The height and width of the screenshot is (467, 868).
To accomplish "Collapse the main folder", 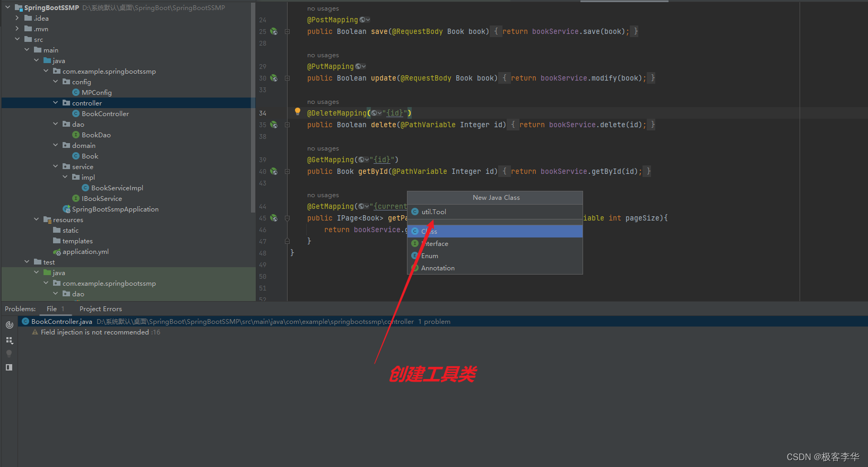I will 27,50.
